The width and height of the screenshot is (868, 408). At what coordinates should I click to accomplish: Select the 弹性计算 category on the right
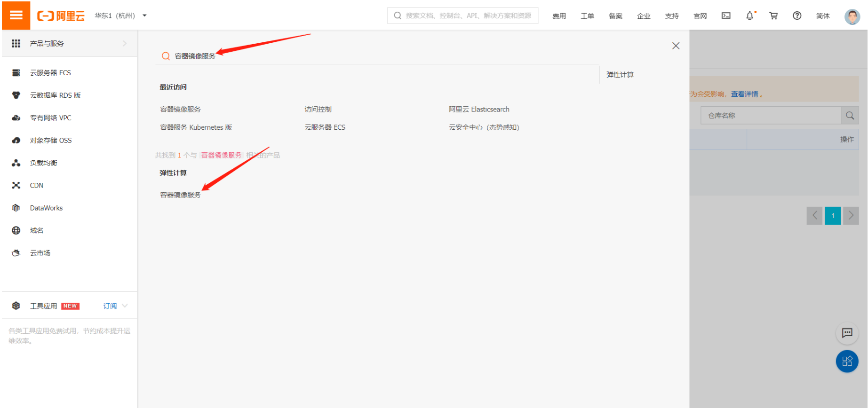tap(620, 75)
